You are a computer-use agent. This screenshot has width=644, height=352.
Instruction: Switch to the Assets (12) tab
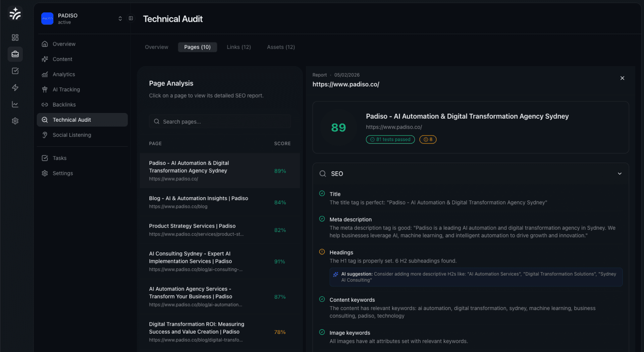[281, 47]
